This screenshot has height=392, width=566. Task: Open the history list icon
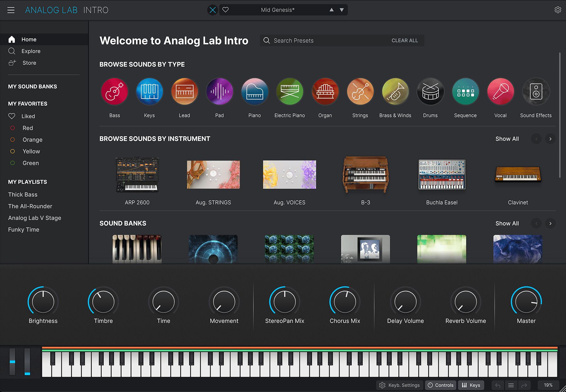click(511, 385)
